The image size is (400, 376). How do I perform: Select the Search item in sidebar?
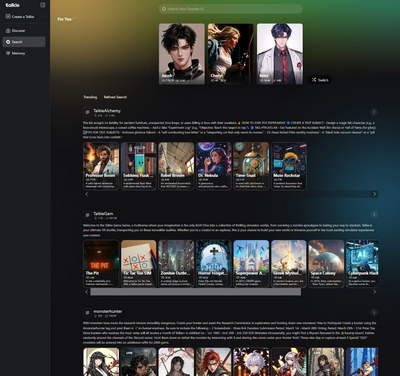coord(23,42)
